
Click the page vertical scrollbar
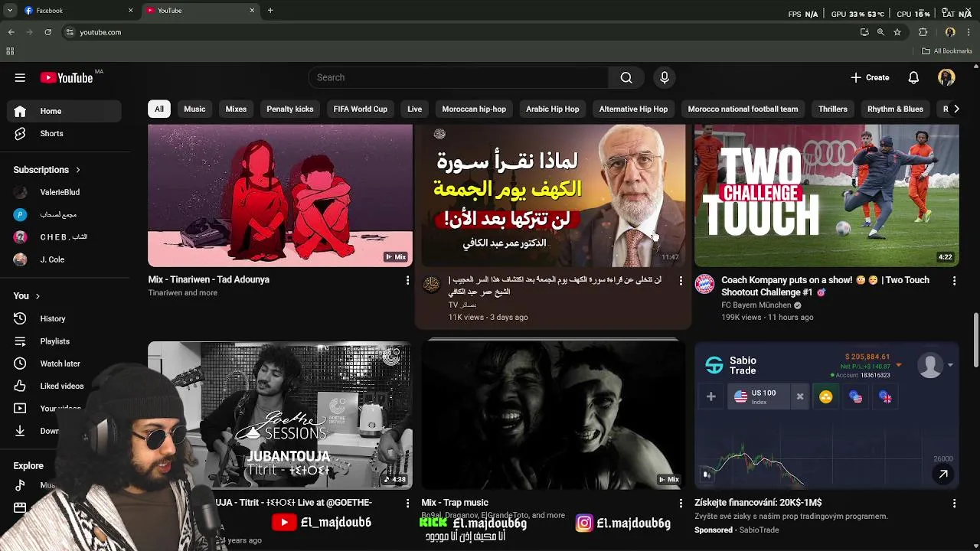pyautogui.click(x=975, y=341)
